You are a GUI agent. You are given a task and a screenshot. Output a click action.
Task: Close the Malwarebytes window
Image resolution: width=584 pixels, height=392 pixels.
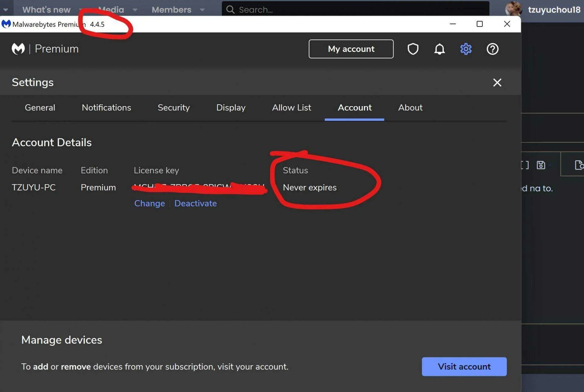[x=507, y=24]
